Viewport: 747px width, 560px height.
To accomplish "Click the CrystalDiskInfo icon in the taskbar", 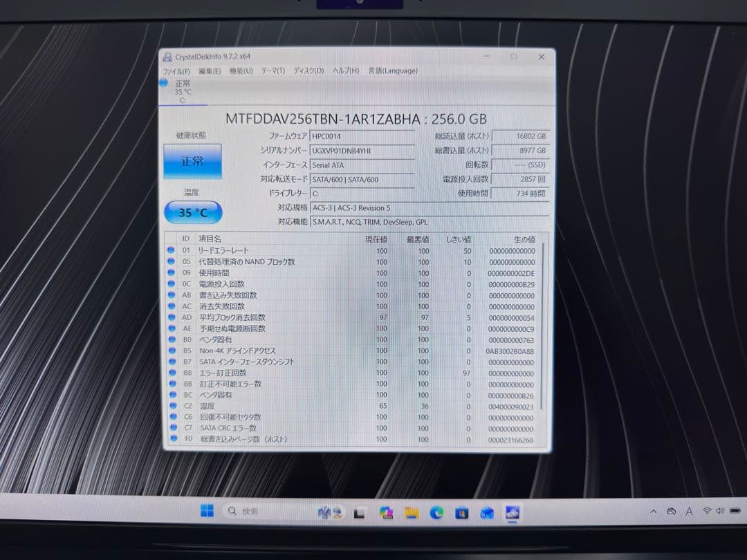I will [513, 512].
